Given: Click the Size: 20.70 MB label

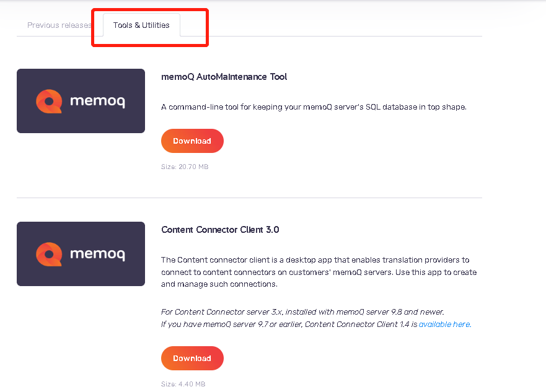Looking at the screenshot, I should (x=185, y=167).
